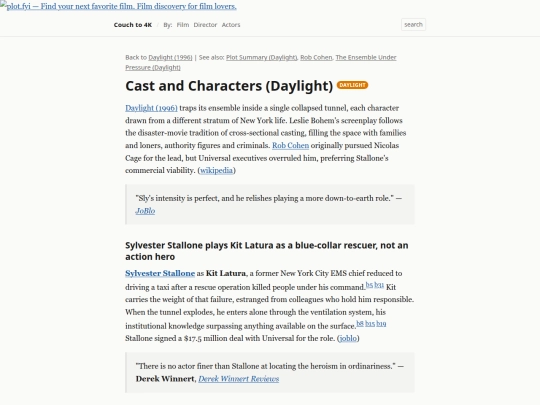Screen dimensions: 540x405
Task: Open footnote b8 reference
Action: pyautogui.click(x=360, y=323)
